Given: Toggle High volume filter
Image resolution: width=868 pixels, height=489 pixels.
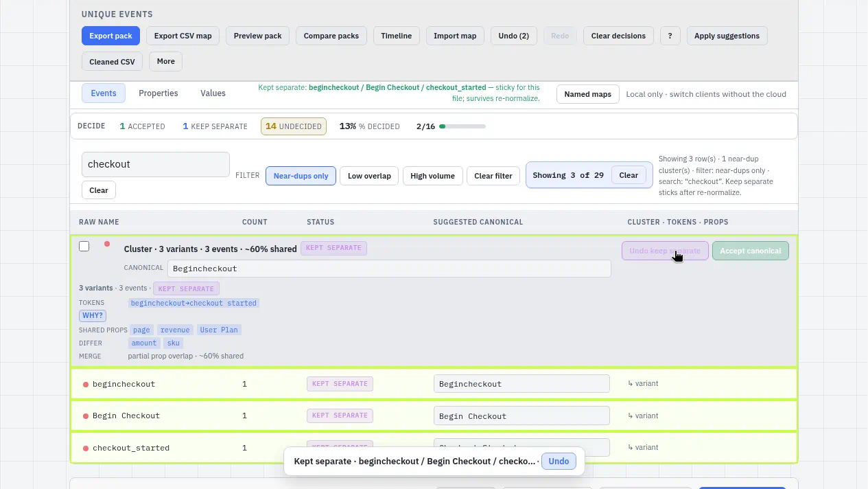Looking at the screenshot, I should tap(432, 176).
